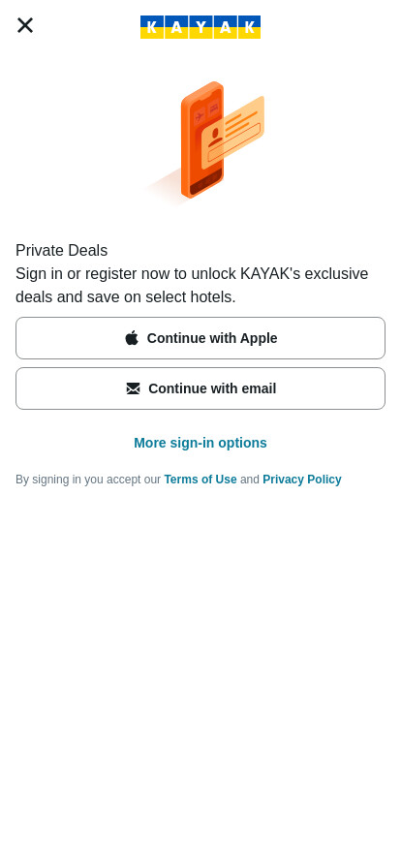Image resolution: width=401 pixels, height=868 pixels.
Task: Close the sign-in screen with the X
Action: pyautogui.click(x=25, y=25)
